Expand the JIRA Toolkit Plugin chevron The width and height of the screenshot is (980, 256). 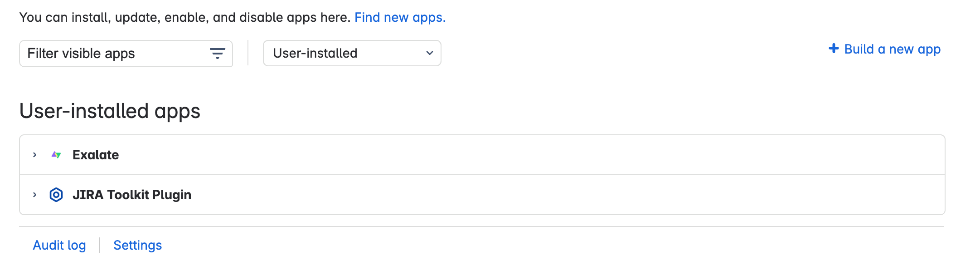tap(35, 195)
